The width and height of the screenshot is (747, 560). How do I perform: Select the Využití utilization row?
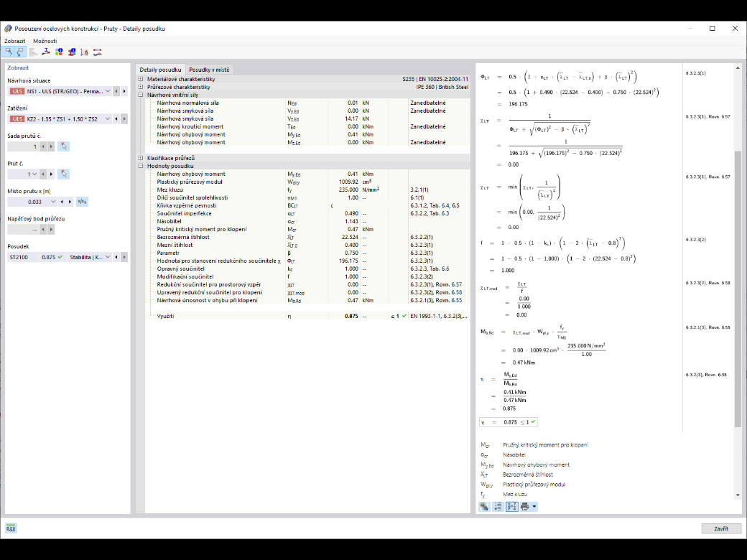[x=307, y=316]
